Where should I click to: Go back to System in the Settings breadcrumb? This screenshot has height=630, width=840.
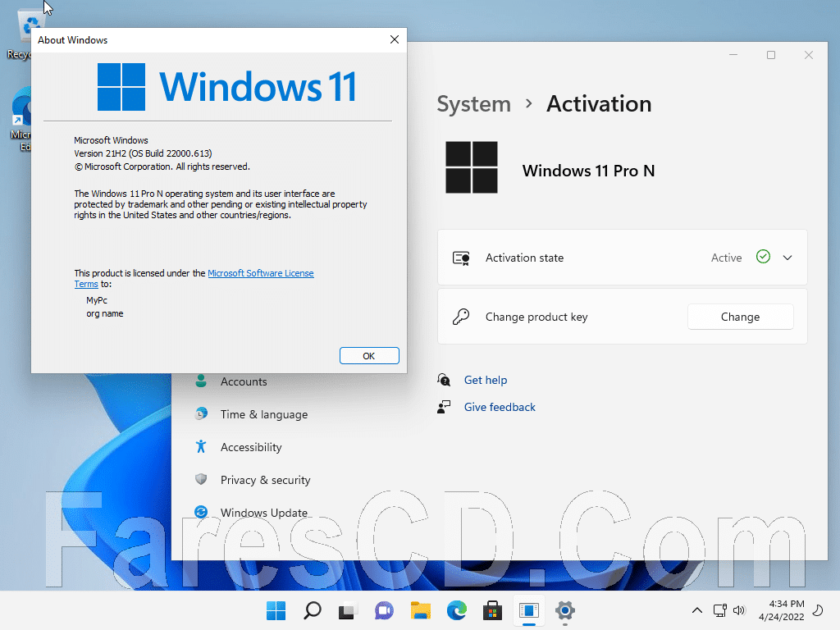pos(473,104)
